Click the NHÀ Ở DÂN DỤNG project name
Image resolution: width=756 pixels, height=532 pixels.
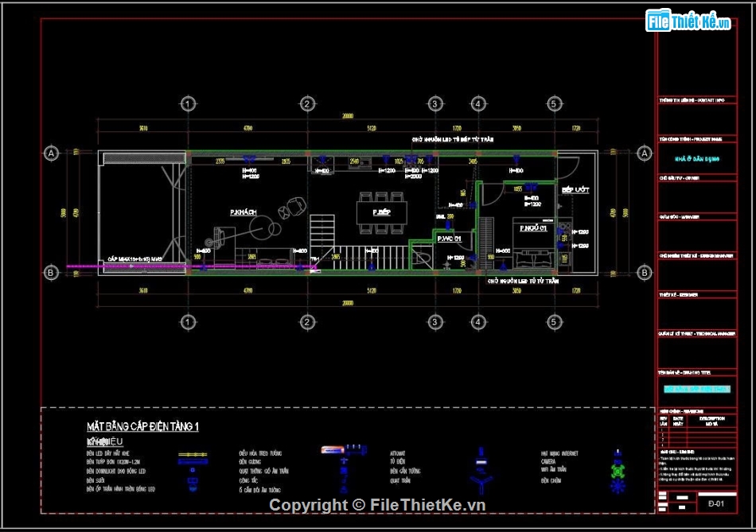point(696,159)
